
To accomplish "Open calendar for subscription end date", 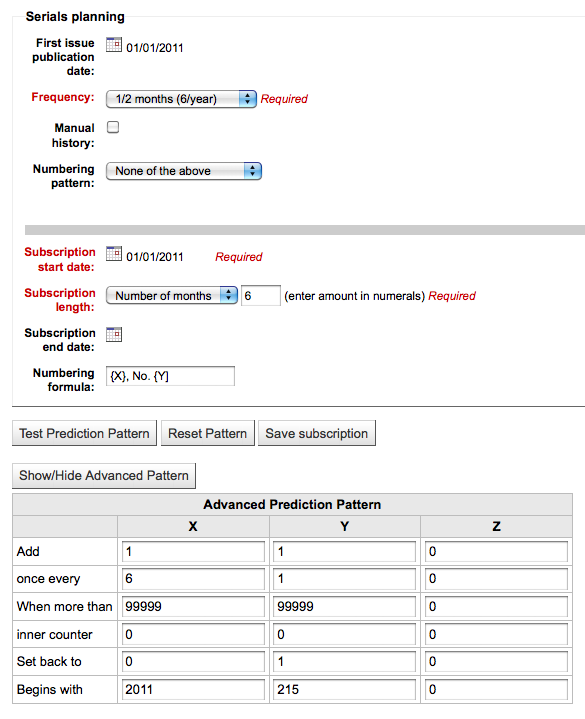I will click(x=114, y=334).
